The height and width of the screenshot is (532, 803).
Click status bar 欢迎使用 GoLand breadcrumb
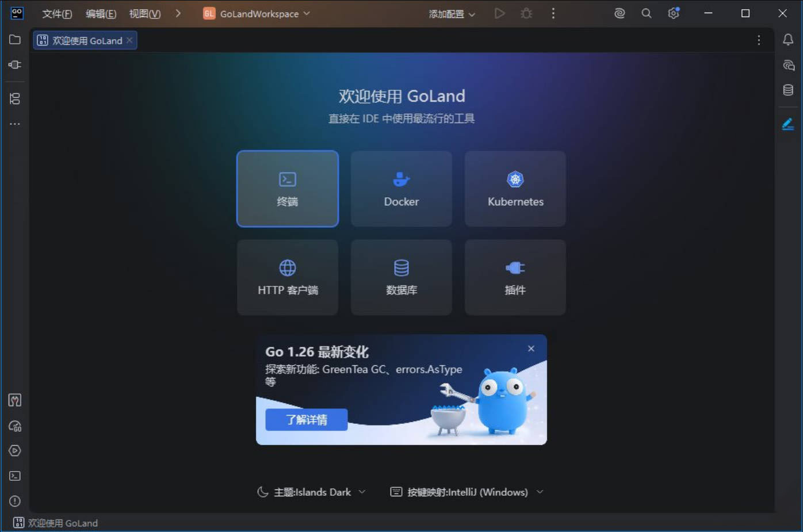[x=55, y=523]
